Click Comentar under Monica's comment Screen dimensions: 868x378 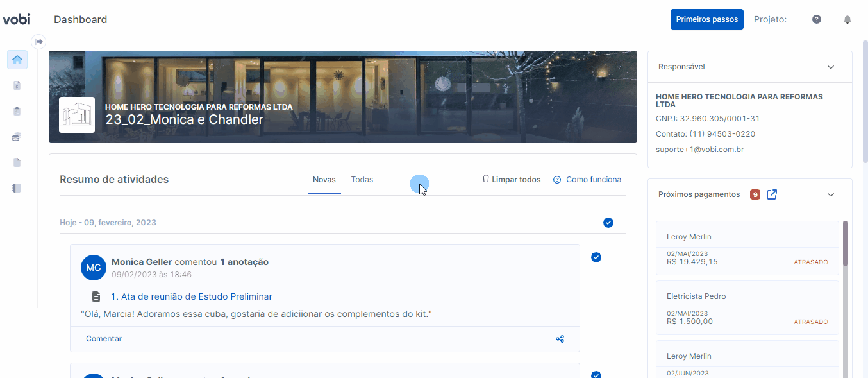(104, 339)
